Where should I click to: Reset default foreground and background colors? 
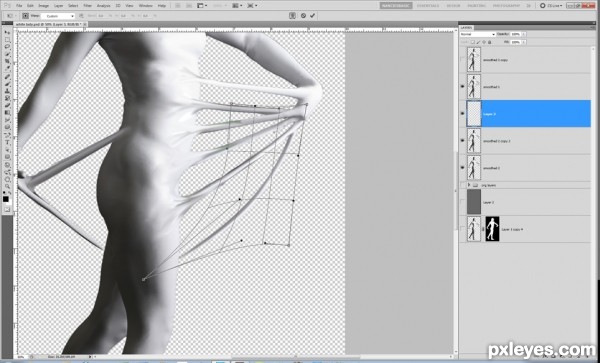tap(4, 192)
